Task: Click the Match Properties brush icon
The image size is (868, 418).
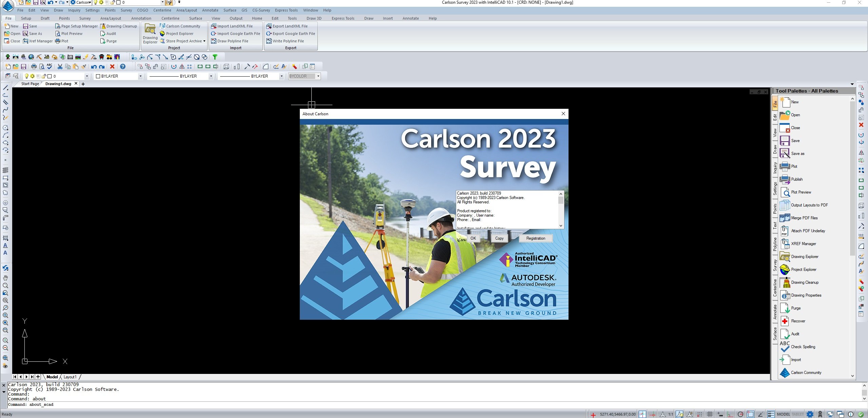Action: [x=84, y=67]
